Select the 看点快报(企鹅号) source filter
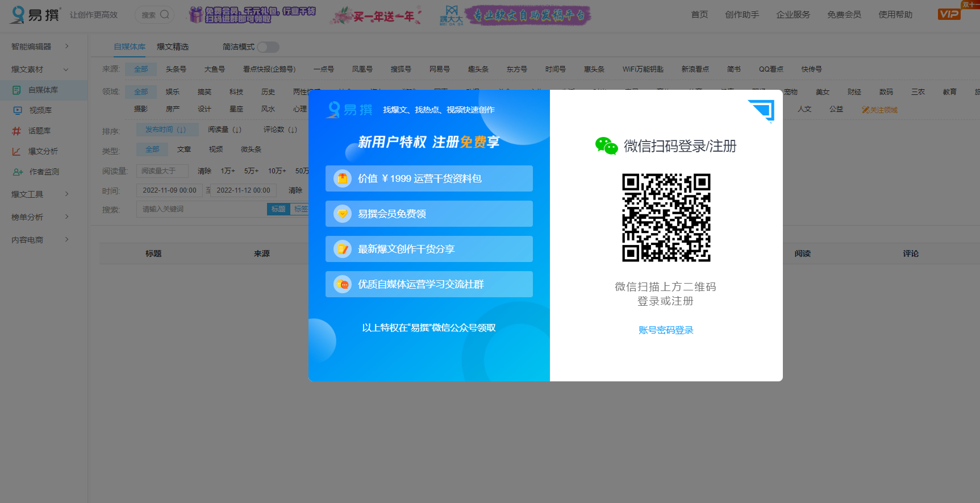980x503 pixels. [x=269, y=69]
